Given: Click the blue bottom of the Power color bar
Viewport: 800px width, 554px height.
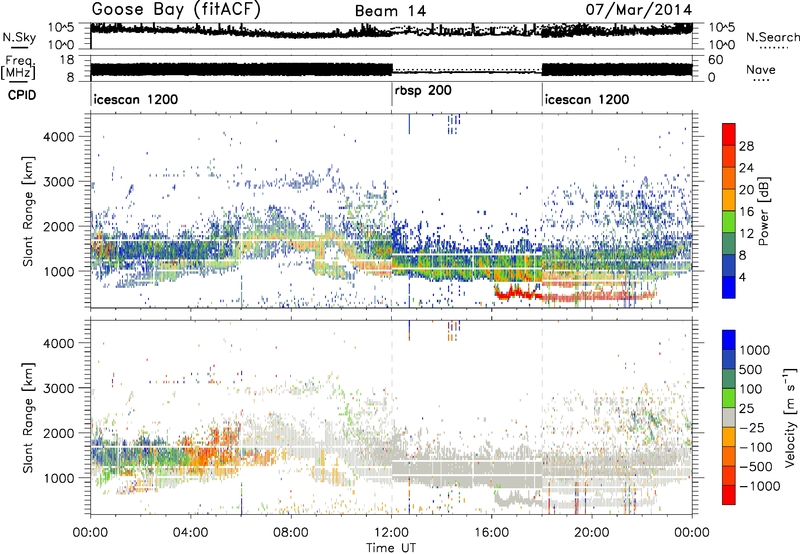Looking at the screenshot, I should (729, 287).
